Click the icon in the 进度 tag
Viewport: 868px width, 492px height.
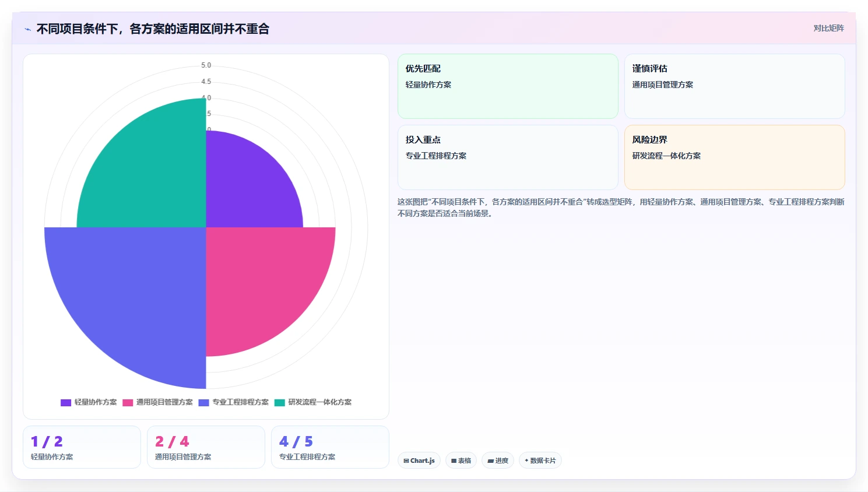491,461
